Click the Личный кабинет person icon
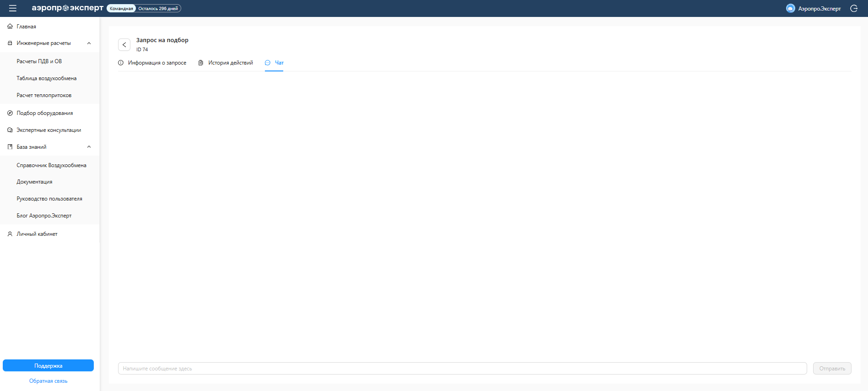 click(x=10, y=234)
